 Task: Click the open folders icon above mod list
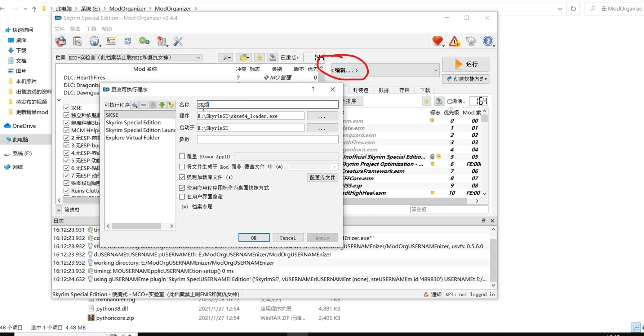tap(244, 58)
